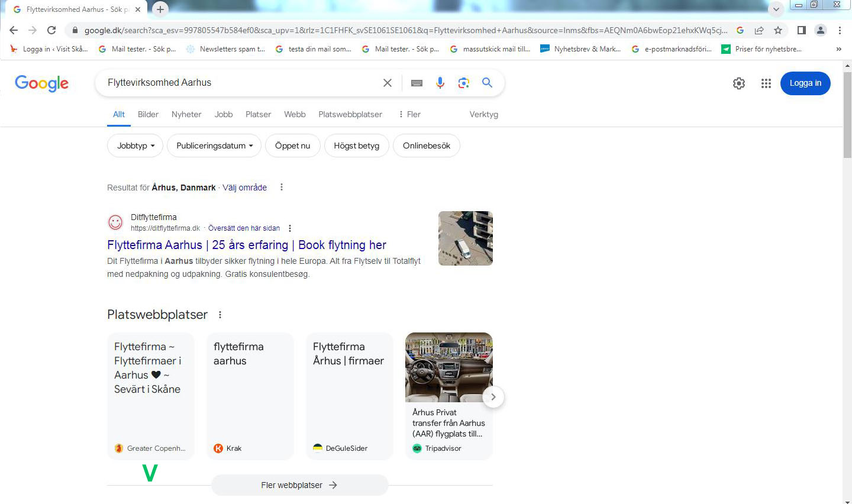Open the Greater Copenhagen Flyttefirma card
Viewport: 852px width, 504px height.
[x=151, y=396]
